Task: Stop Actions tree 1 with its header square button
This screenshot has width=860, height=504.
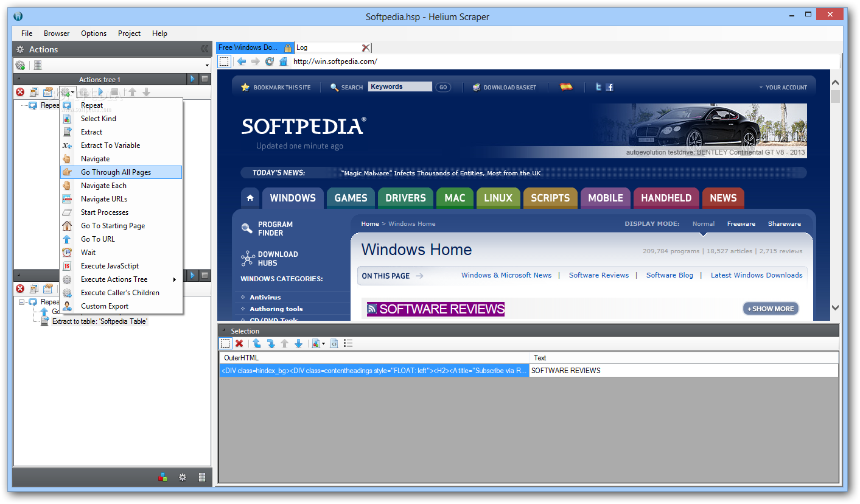Action: click(x=205, y=79)
